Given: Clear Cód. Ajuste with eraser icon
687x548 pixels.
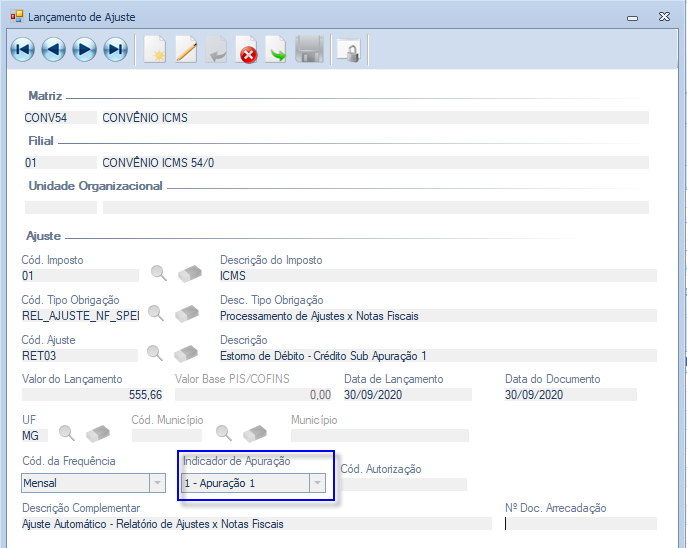Looking at the screenshot, I should [186, 354].
